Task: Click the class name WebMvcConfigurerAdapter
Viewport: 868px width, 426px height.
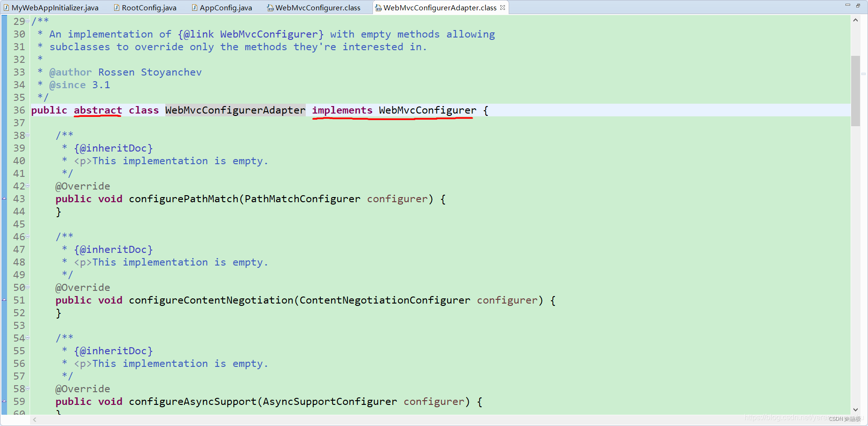Action: (x=235, y=110)
